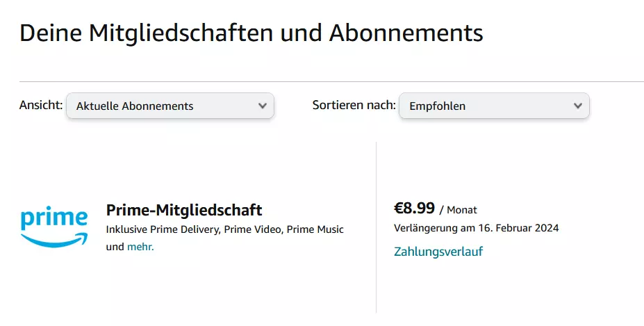Open the Zahlungsverlauf link
644x326 pixels.
click(x=438, y=251)
